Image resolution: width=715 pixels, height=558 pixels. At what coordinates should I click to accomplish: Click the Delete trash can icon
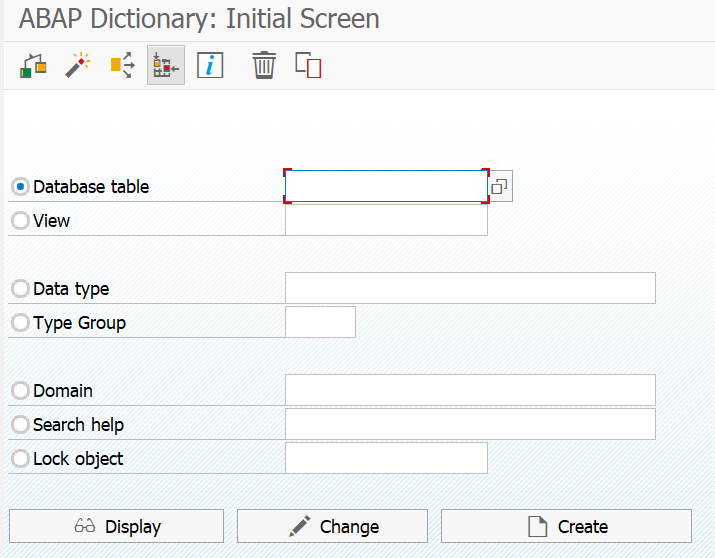tap(264, 65)
